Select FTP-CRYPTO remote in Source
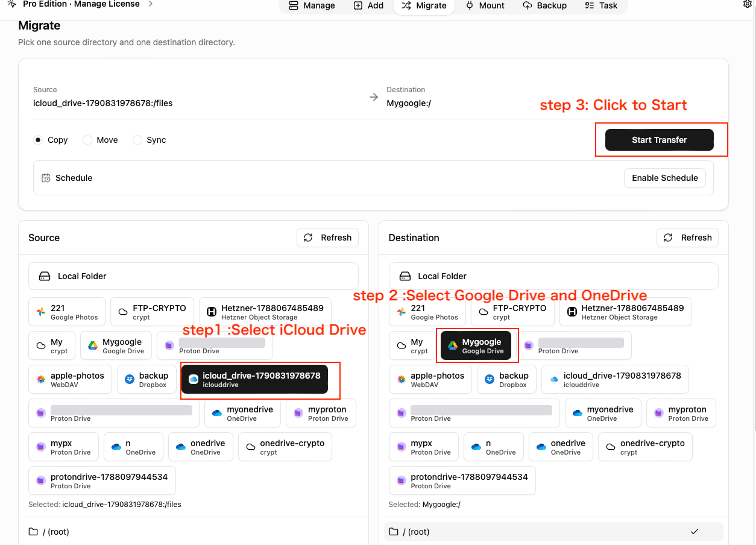 [x=153, y=312]
